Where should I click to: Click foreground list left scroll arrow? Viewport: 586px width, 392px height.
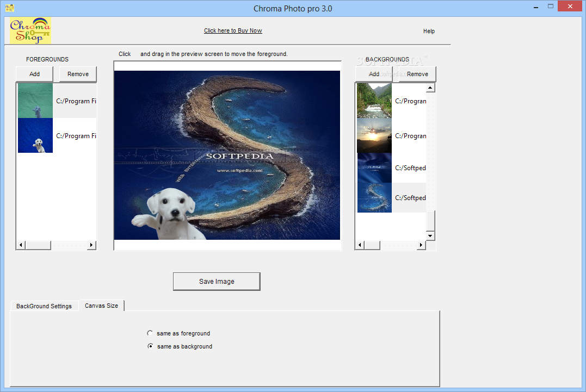(21, 245)
